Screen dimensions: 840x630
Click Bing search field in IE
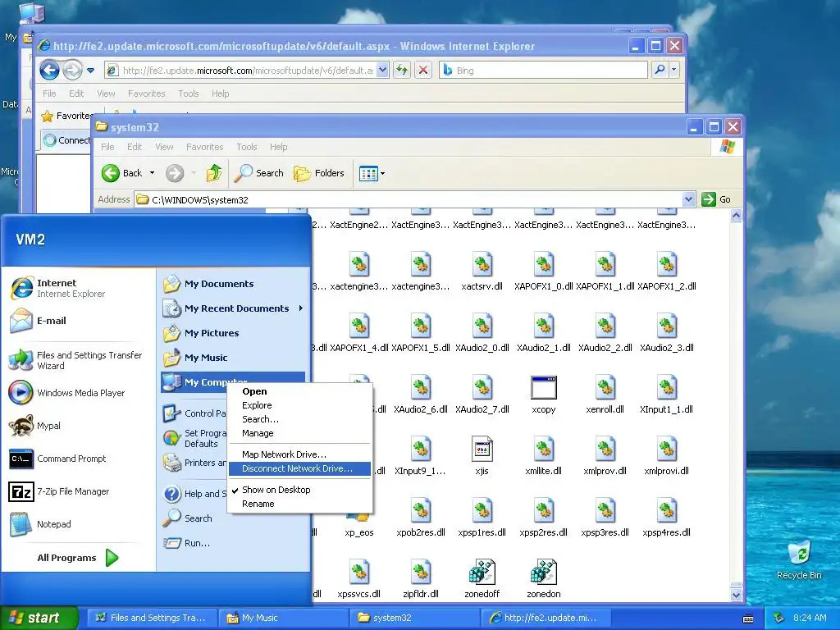(543, 71)
